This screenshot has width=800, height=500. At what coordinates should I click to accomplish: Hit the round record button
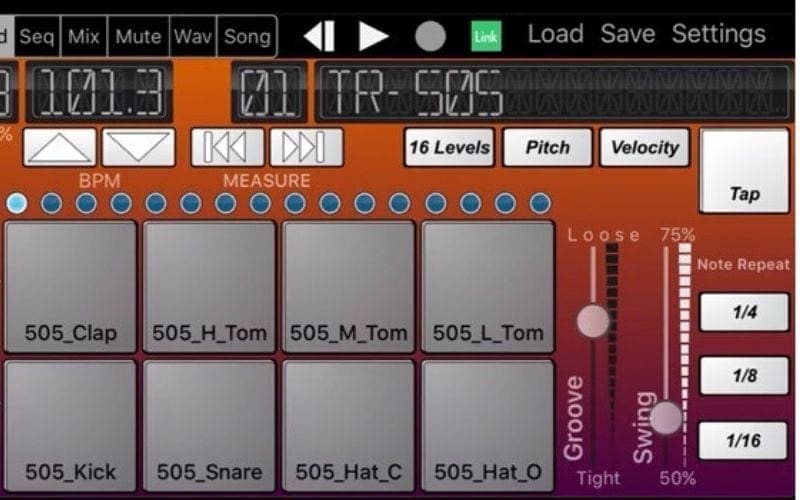pyautogui.click(x=430, y=36)
